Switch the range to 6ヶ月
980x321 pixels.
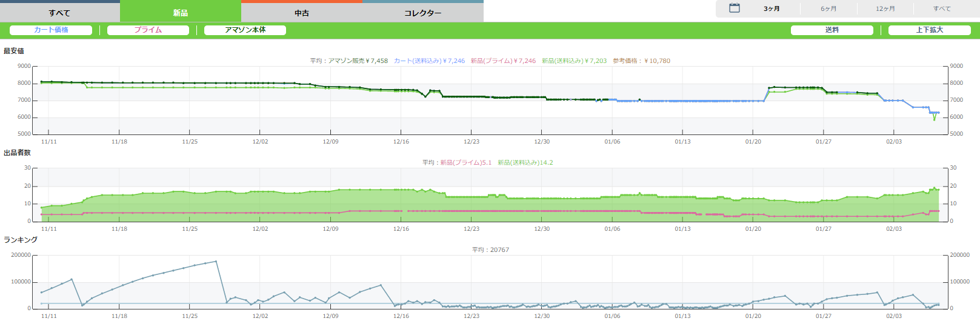click(x=828, y=8)
